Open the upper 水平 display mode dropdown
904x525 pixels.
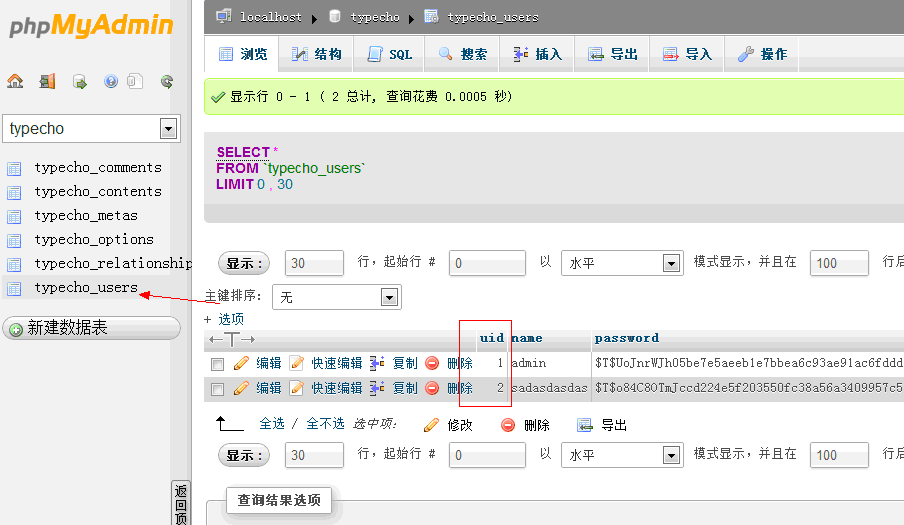point(623,263)
